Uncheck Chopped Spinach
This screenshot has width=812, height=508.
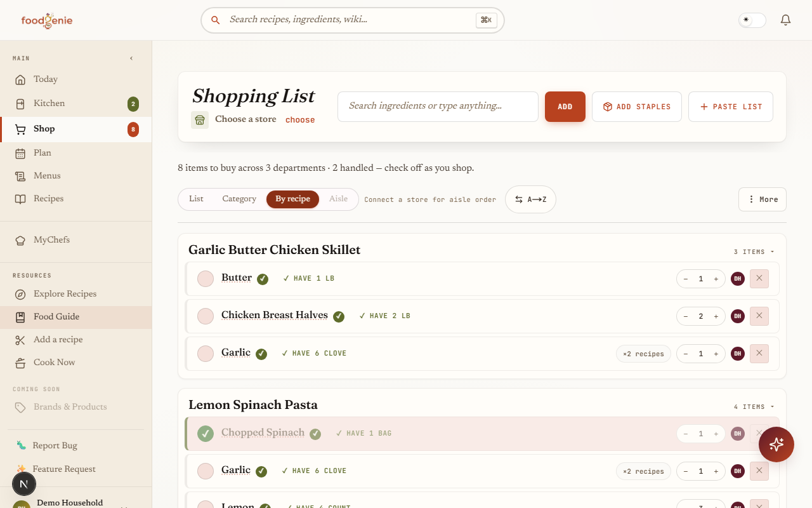point(206,434)
